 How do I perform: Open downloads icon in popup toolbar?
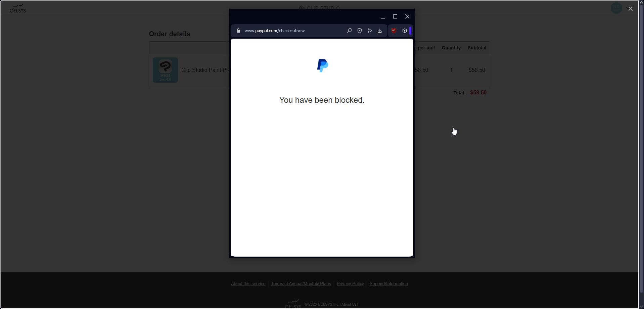(x=380, y=31)
